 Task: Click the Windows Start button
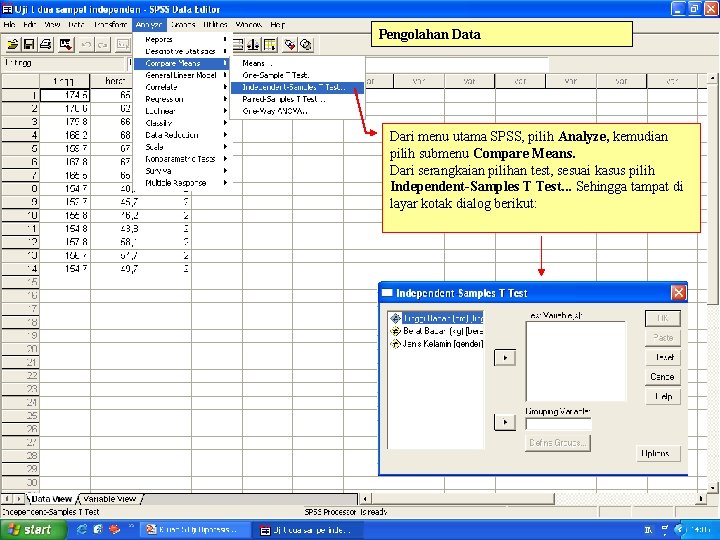pos(31,530)
